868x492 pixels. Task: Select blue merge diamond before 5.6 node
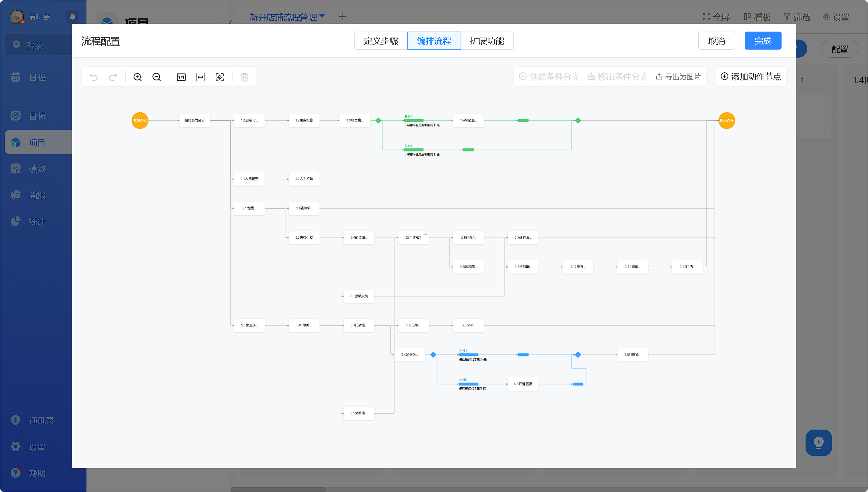coord(578,355)
